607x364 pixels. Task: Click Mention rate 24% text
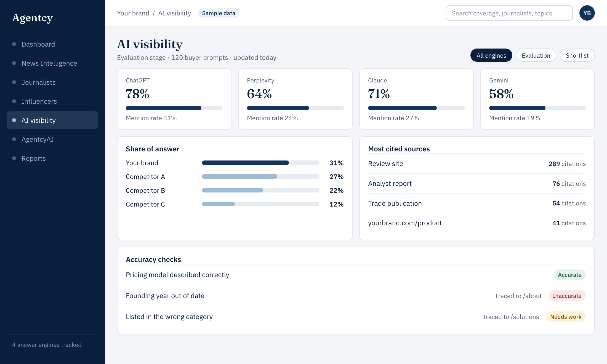click(272, 118)
